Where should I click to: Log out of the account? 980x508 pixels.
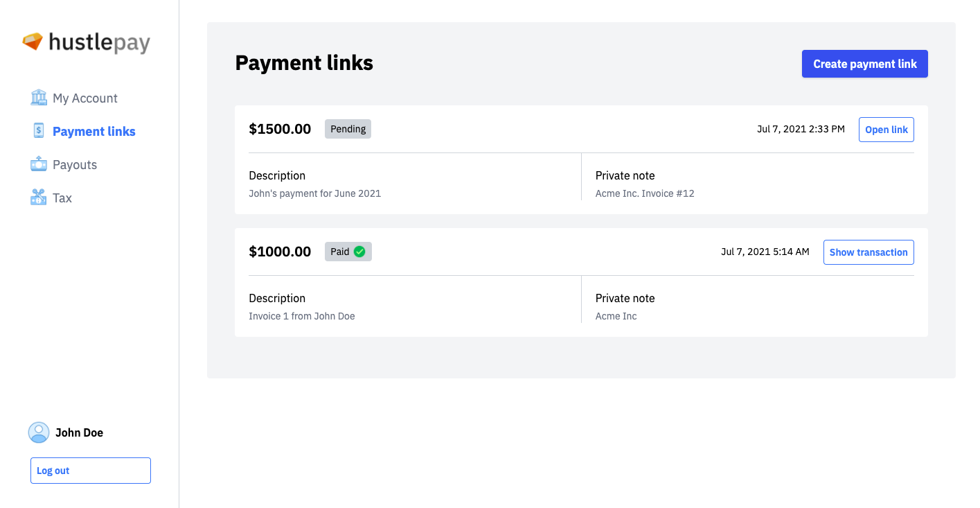point(90,471)
